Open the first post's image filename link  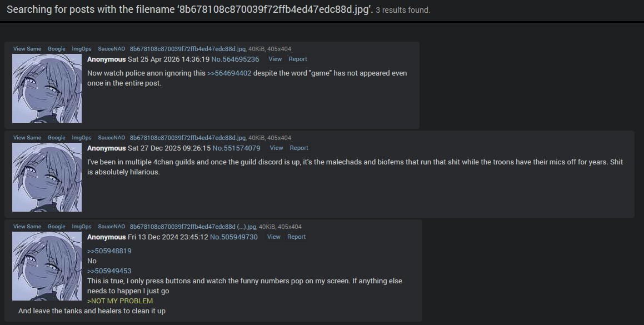188,49
